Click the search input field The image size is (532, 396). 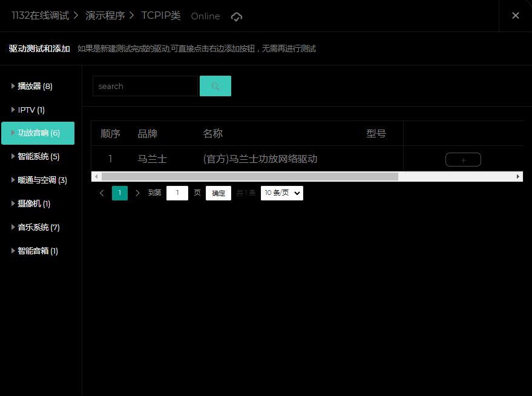[x=145, y=86]
